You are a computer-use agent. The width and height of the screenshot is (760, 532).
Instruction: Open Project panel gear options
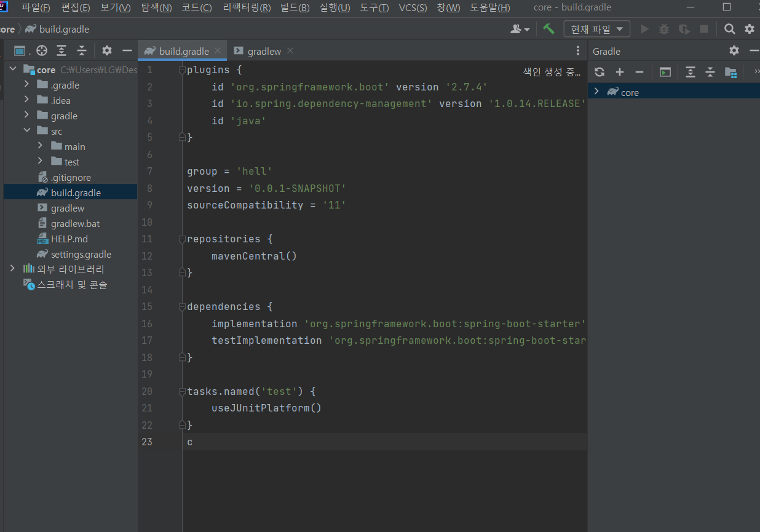pos(107,51)
